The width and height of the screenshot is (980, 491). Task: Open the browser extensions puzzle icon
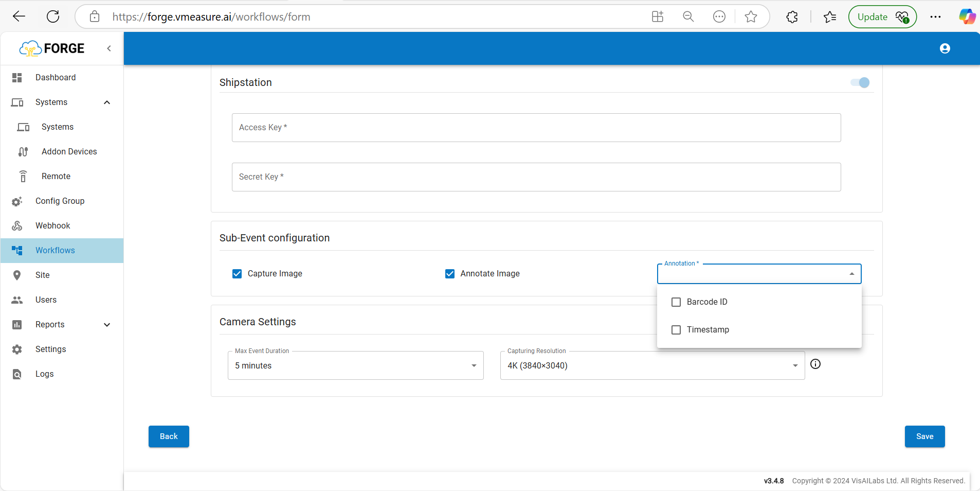tap(792, 17)
